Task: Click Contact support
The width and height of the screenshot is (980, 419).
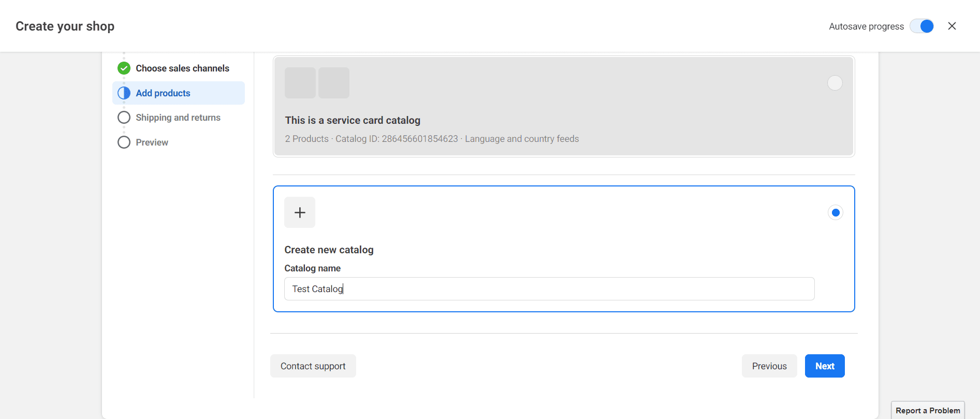Action: point(313,366)
